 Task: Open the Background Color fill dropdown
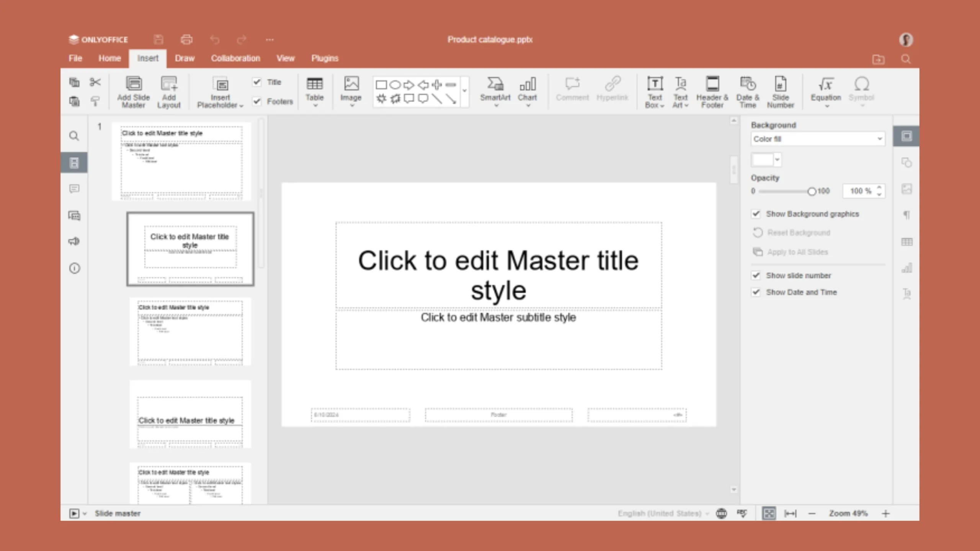818,139
